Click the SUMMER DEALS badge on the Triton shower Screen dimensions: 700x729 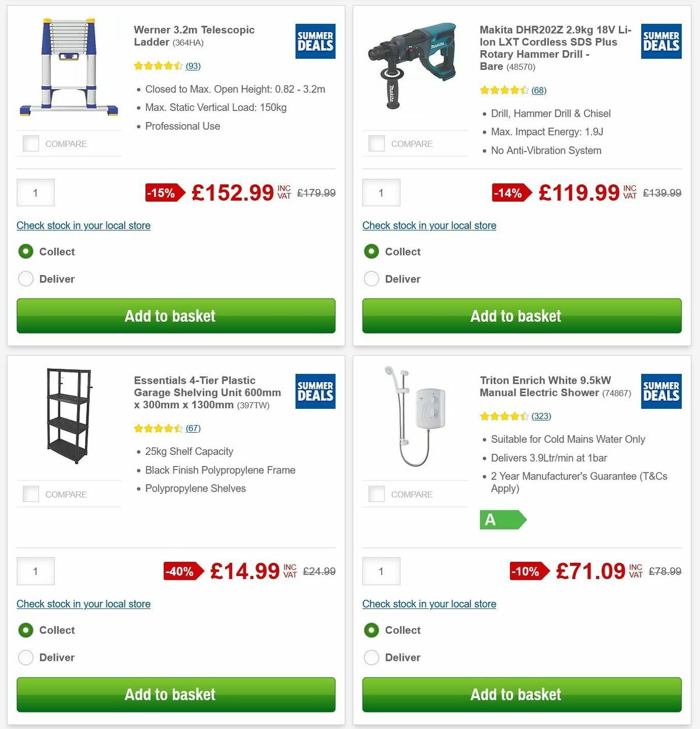click(x=661, y=391)
